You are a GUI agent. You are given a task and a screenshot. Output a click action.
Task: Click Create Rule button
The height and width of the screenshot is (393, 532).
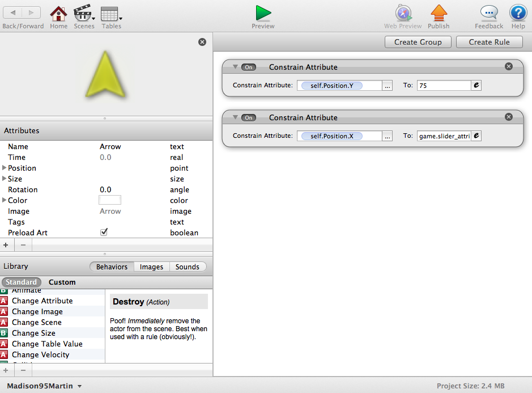pos(490,42)
